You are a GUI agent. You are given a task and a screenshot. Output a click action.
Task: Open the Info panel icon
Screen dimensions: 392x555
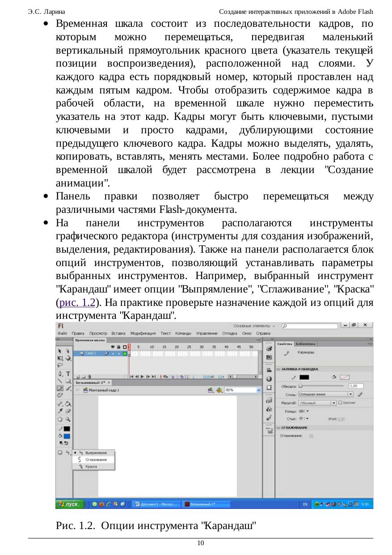tap(269, 379)
